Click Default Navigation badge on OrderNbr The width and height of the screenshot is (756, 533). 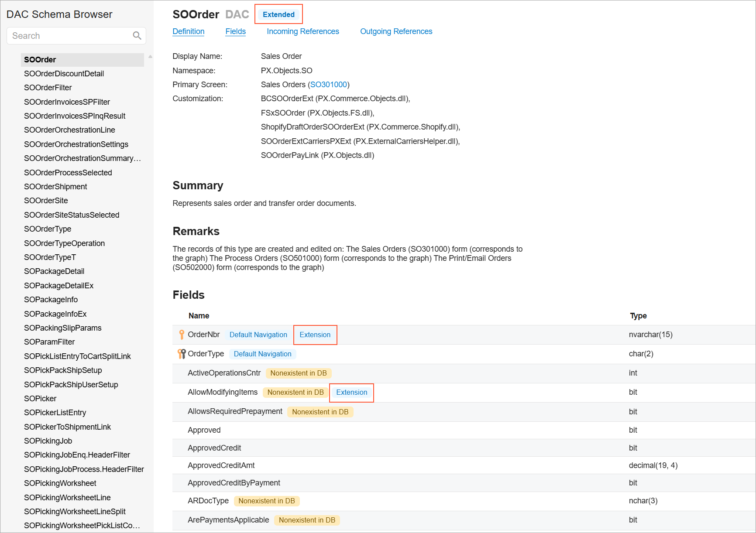pos(258,335)
